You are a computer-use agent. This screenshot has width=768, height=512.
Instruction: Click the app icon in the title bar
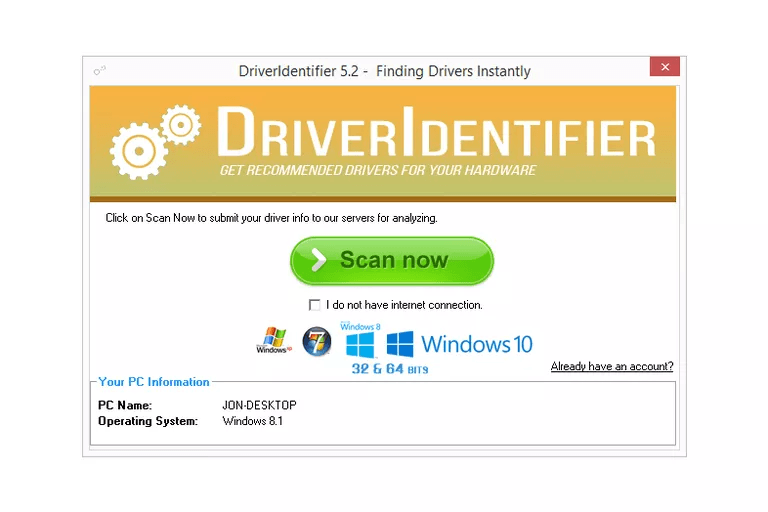pyautogui.click(x=99, y=71)
